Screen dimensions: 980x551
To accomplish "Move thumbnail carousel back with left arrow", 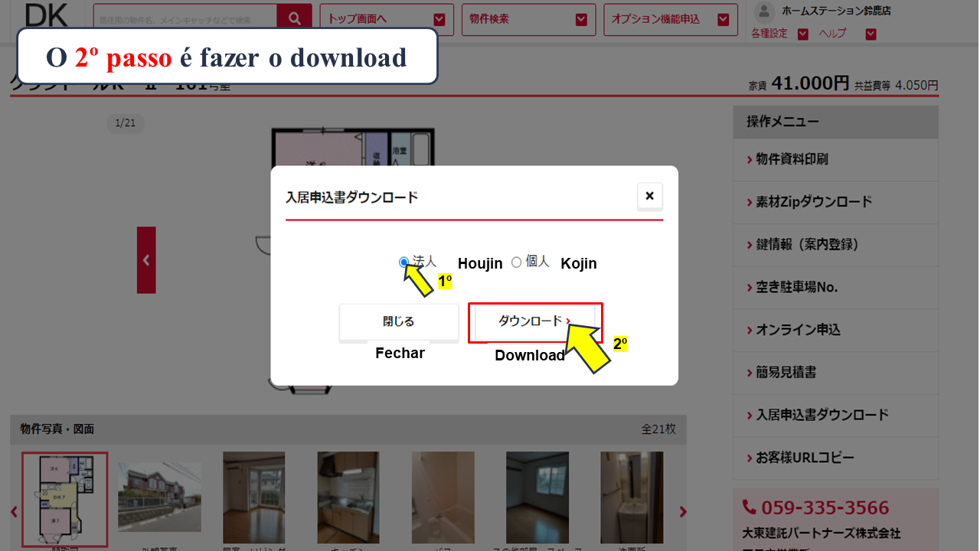I will pos(14,512).
